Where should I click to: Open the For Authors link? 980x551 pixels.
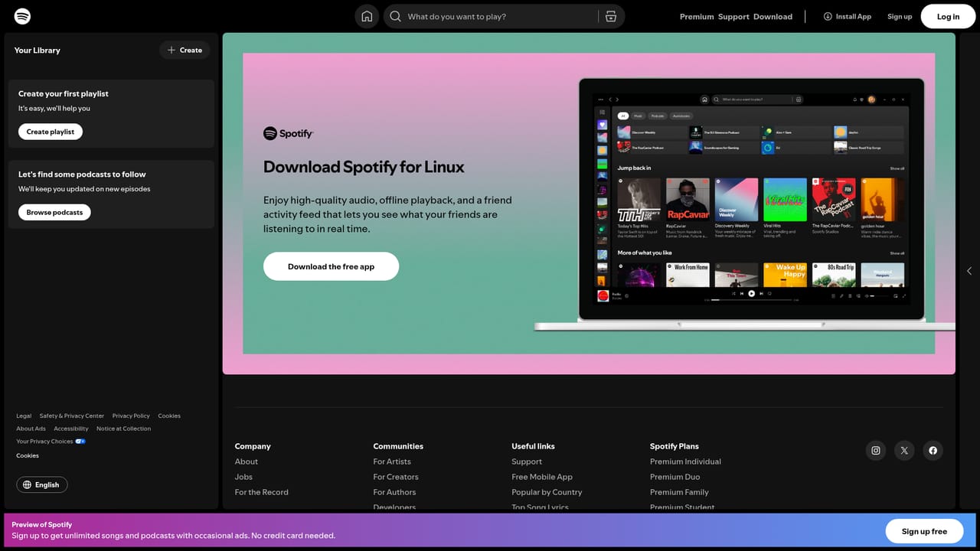[x=394, y=492]
